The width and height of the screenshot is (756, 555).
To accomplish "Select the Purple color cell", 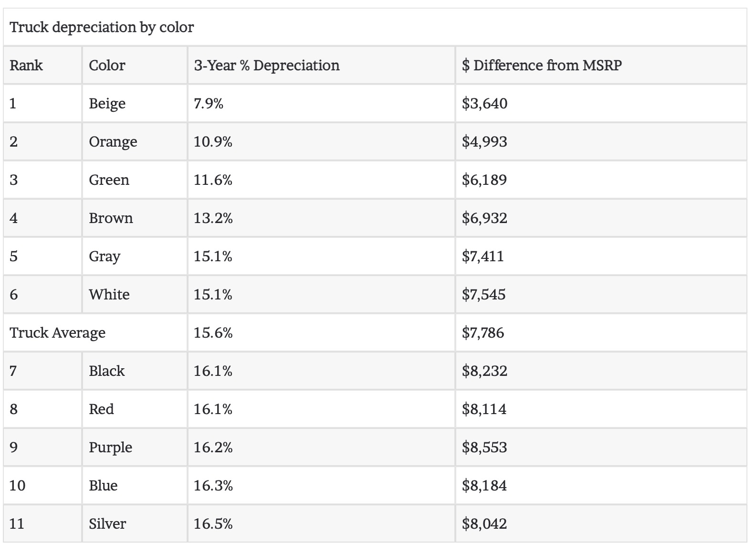I will point(110,448).
